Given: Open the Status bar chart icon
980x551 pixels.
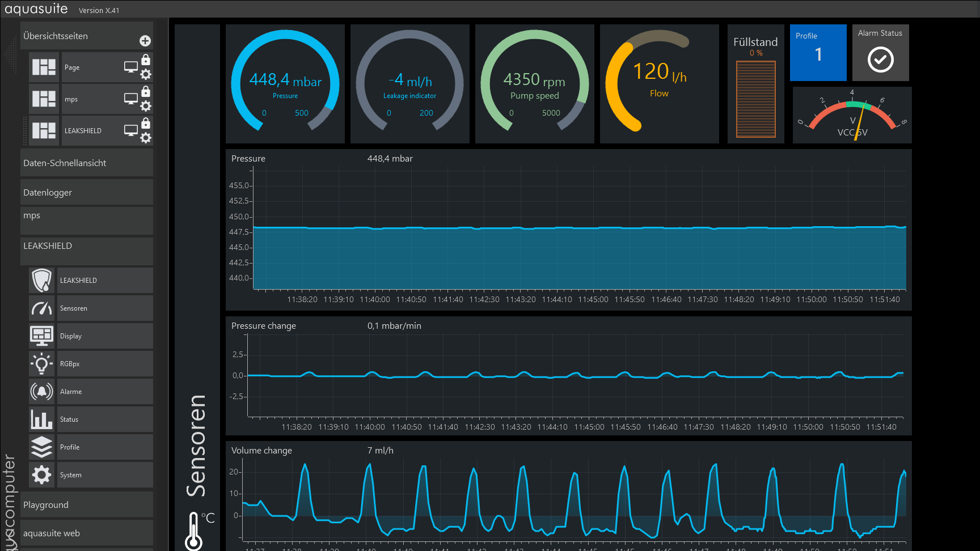Looking at the screenshot, I should click(42, 419).
